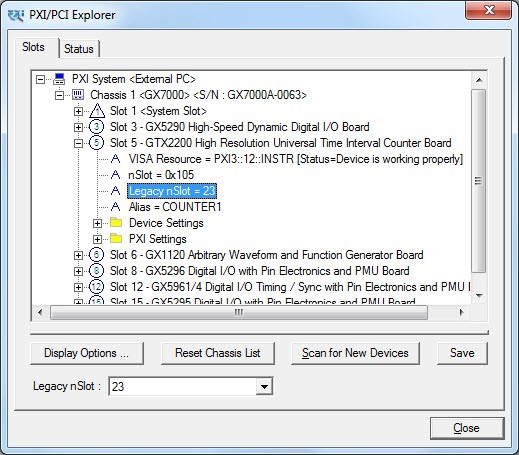Open Display Options dialog
This screenshot has height=455, width=519.
[x=87, y=353]
